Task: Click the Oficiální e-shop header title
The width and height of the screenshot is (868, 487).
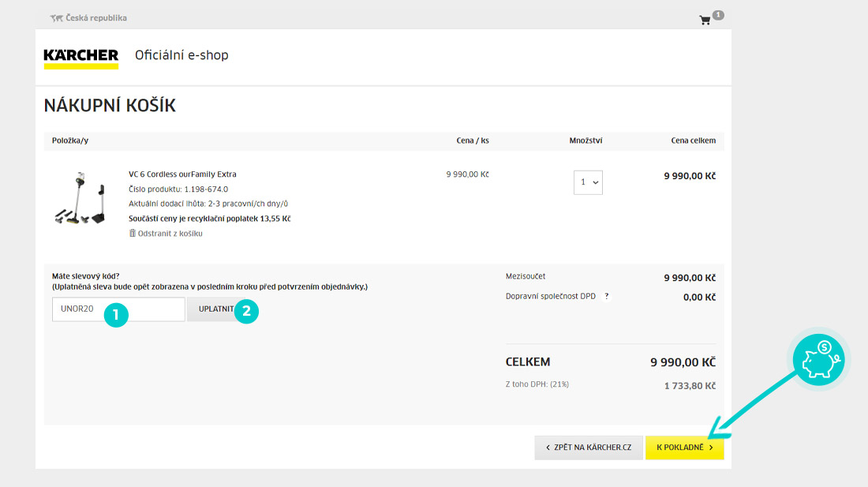Action: [x=181, y=55]
